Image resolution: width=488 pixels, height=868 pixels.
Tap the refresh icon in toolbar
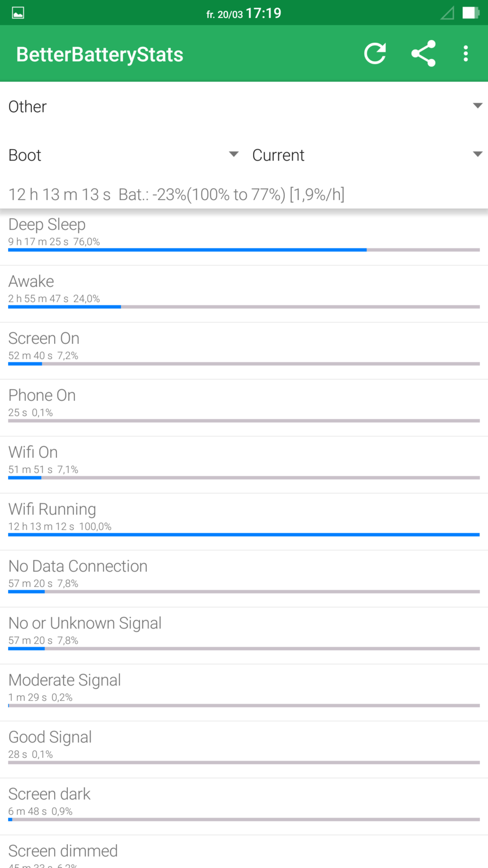(x=375, y=54)
